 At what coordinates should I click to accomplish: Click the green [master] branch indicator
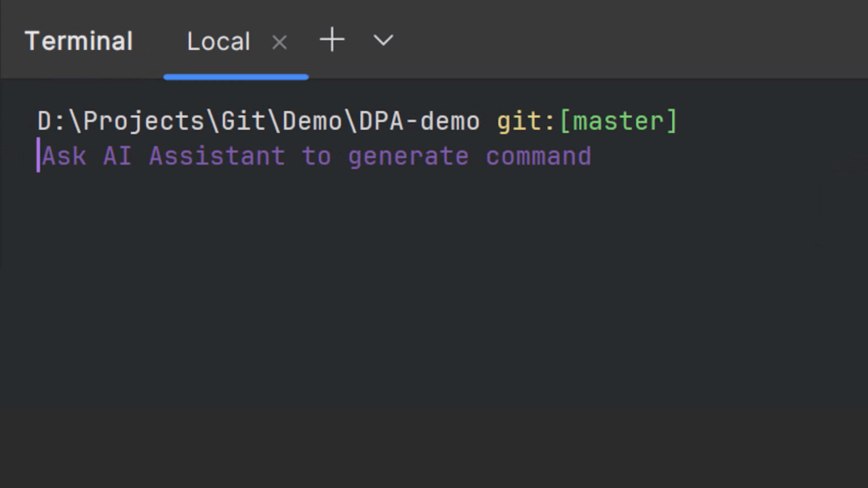tap(618, 121)
